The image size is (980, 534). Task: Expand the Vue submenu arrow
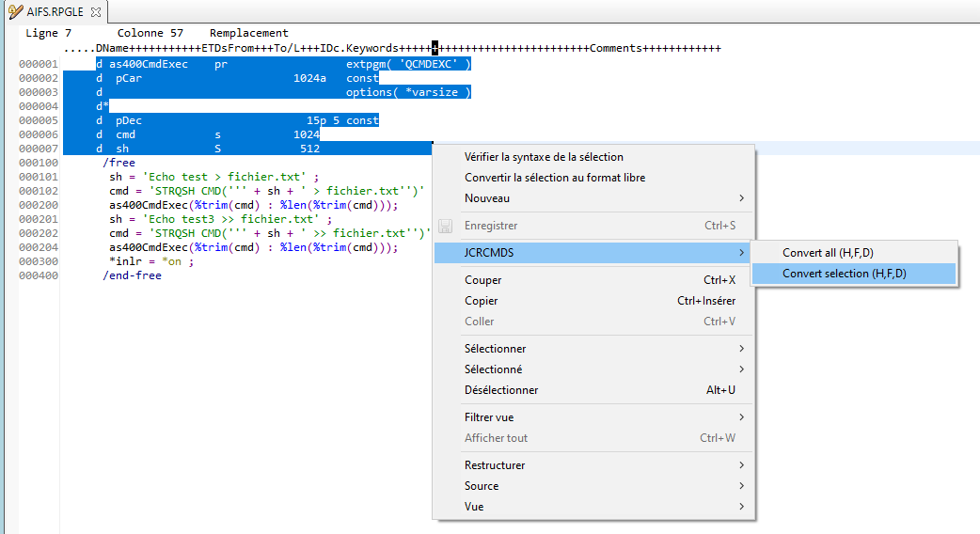(x=741, y=507)
